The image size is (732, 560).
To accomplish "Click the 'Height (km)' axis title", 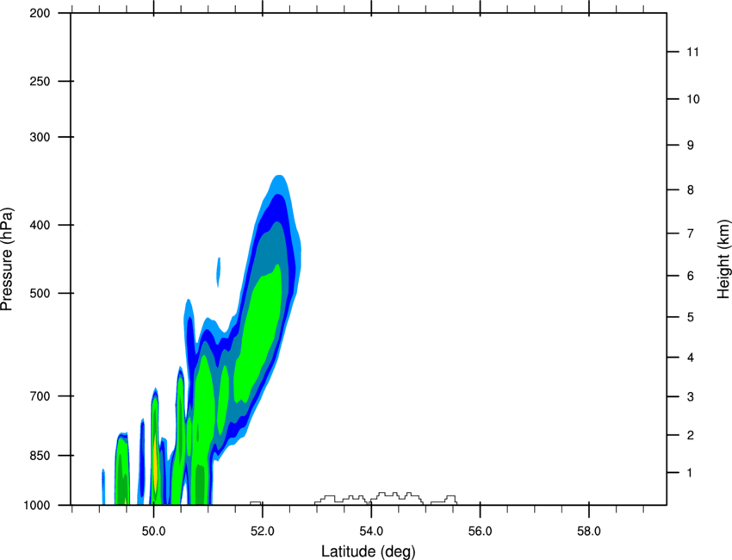I will [723, 259].
